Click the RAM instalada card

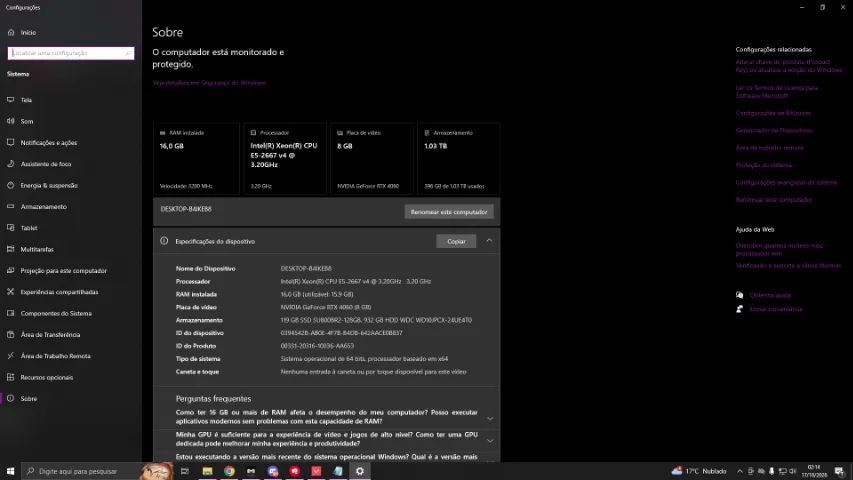coord(196,158)
